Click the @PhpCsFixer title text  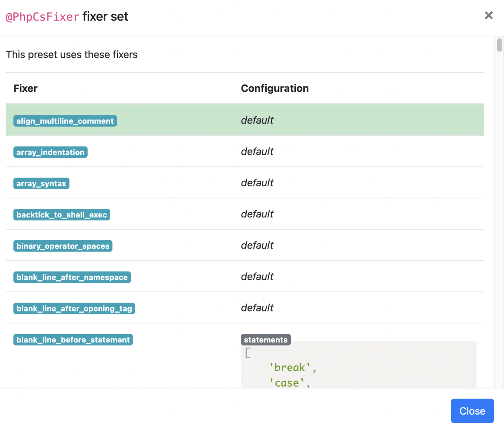pos(42,16)
